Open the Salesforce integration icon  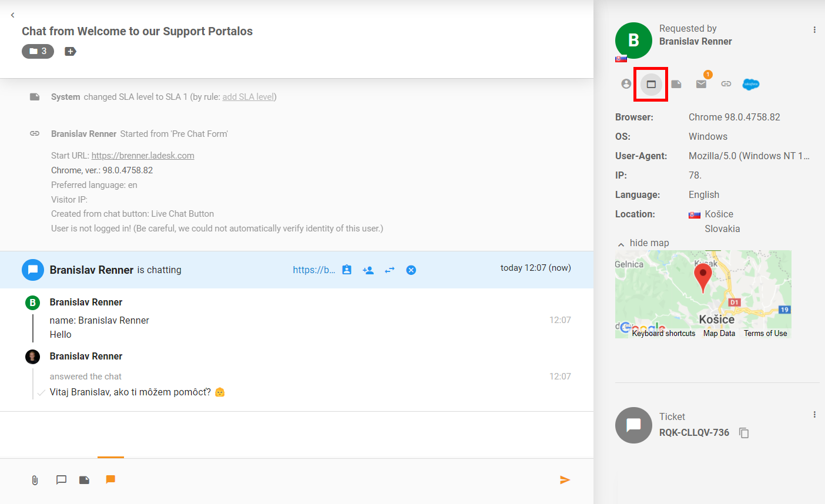pyautogui.click(x=751, y=84)
